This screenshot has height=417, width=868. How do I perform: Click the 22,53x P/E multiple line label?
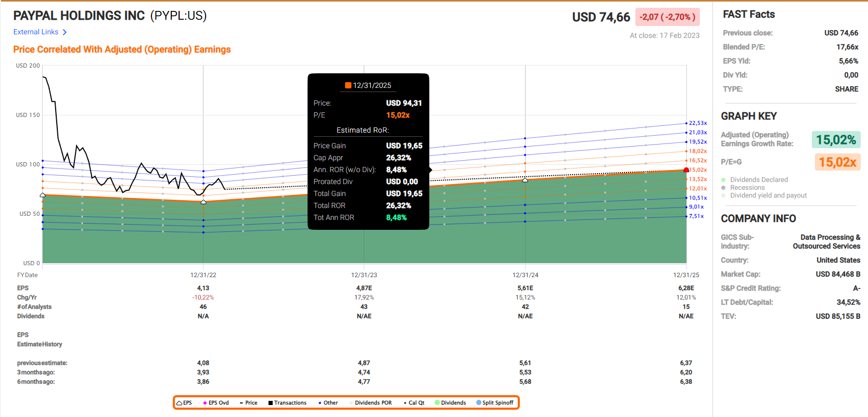(697, 123)
